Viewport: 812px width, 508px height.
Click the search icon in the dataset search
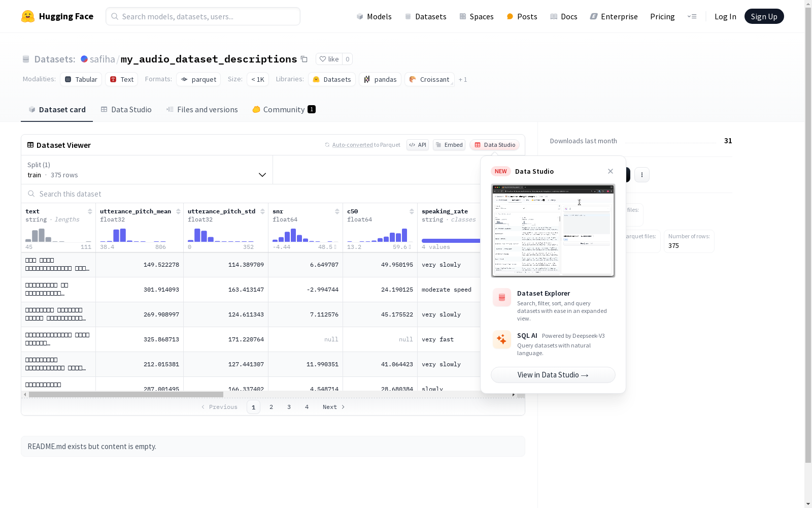pyautogui.click(x=31, y=194)
